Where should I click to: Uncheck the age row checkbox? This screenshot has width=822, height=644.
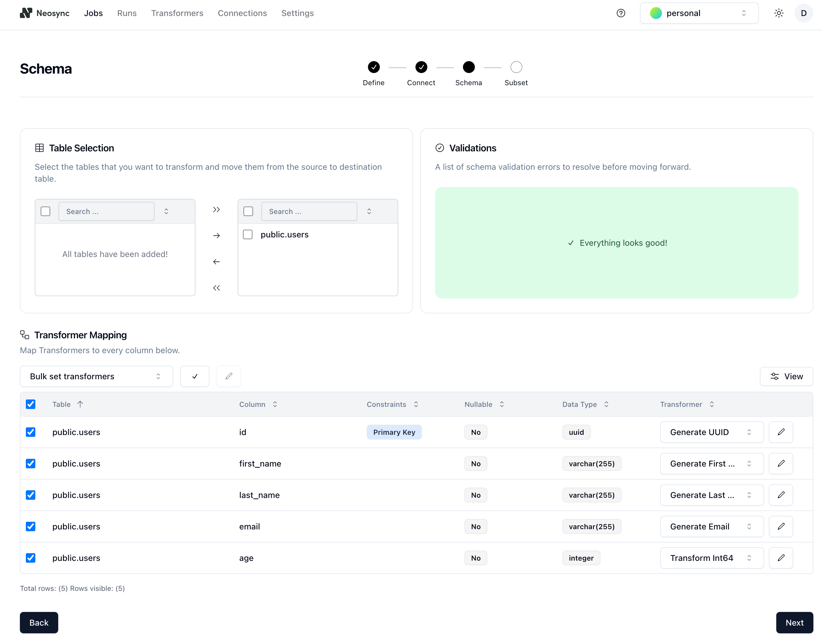point(31,558)
